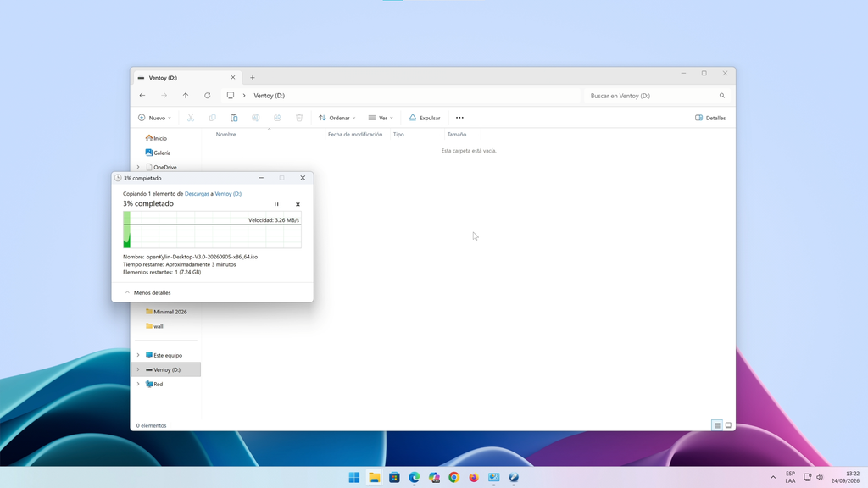Sort by the Nombre column
Screen dimensions: 868x488
[225, 135]
